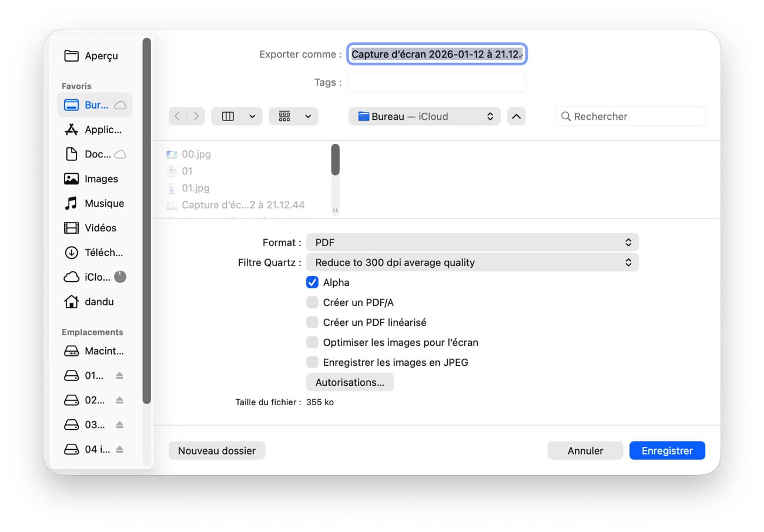Open the Bureau — iCloud location popup
The image size is (764, 532).
(424, 116)
